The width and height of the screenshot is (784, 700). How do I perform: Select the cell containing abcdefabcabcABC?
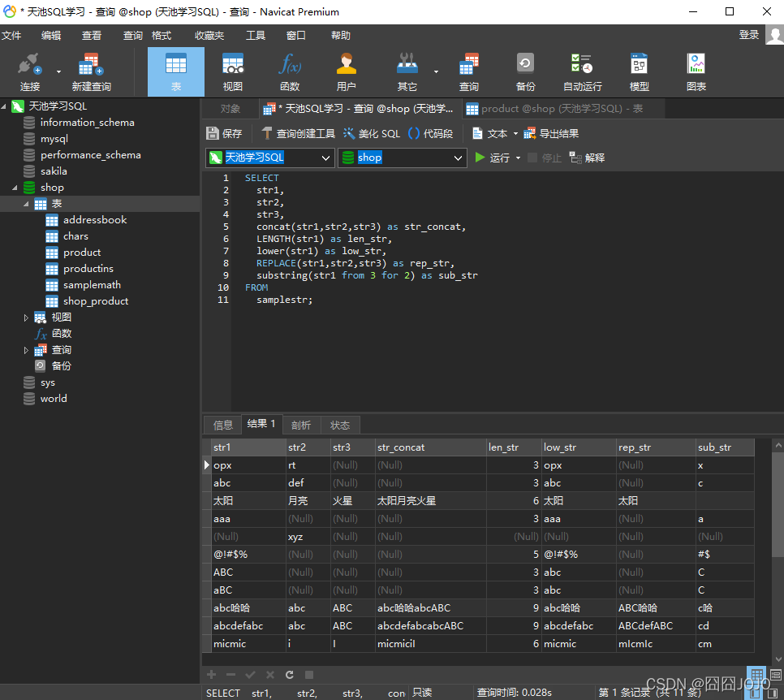[430, 626]
